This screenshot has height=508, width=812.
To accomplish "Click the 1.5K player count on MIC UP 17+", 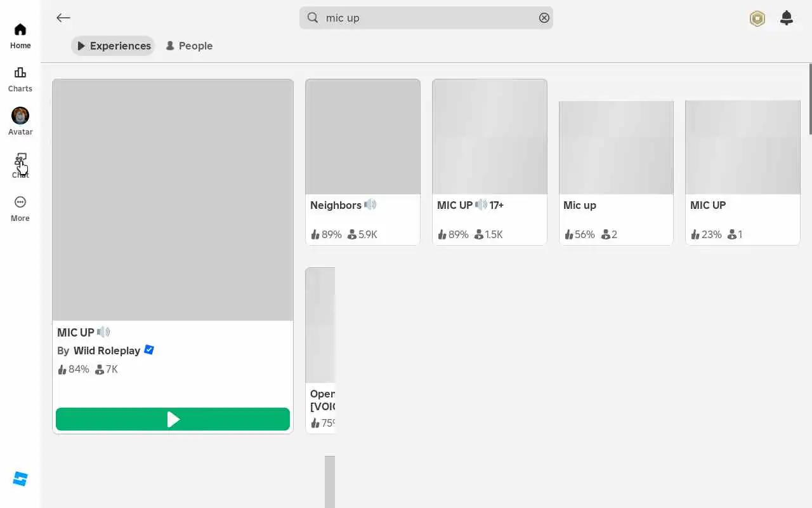I will pos(488,234).
